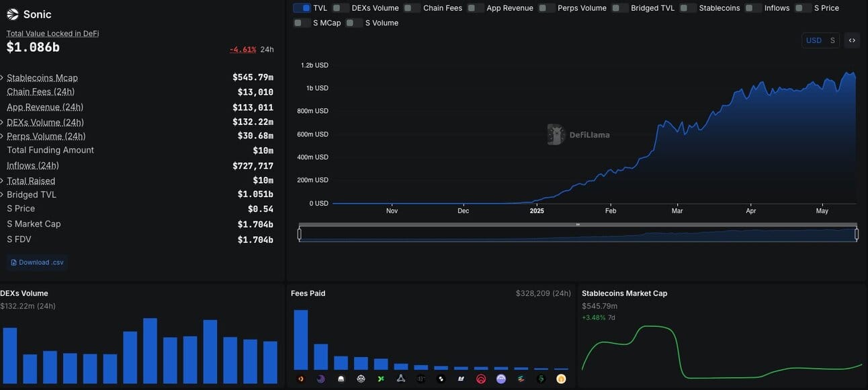Select the green dollar sign protocol icon

(x=541, y=379)
